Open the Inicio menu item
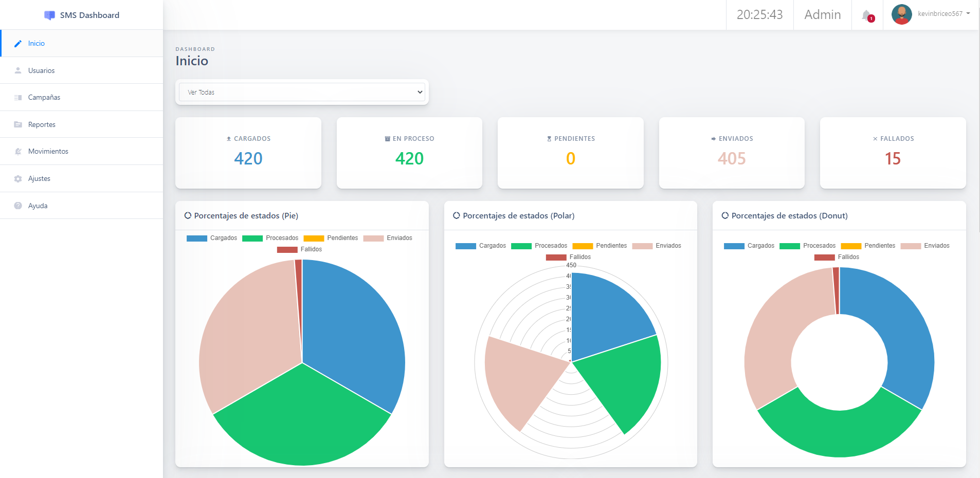The width and height of the screenshot is (980, 478). coord(82,43)
